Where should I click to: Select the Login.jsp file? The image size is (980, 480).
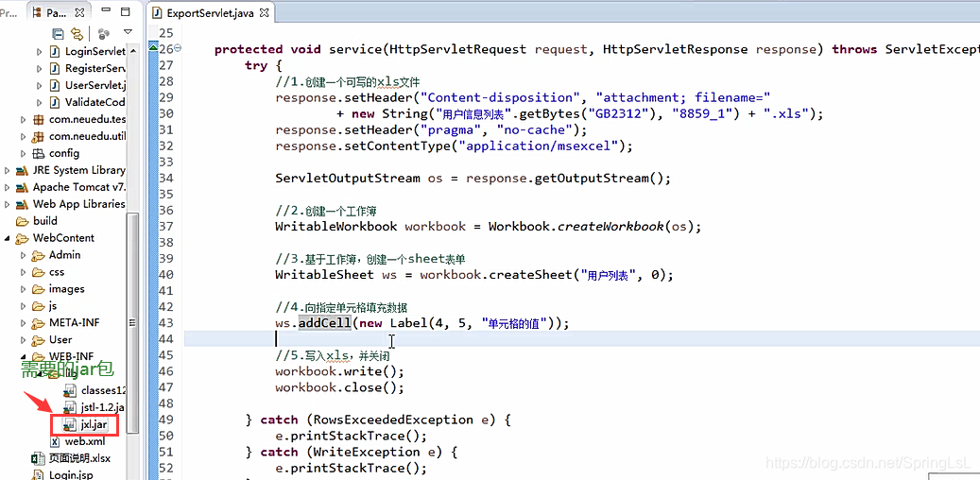point(61,475)
